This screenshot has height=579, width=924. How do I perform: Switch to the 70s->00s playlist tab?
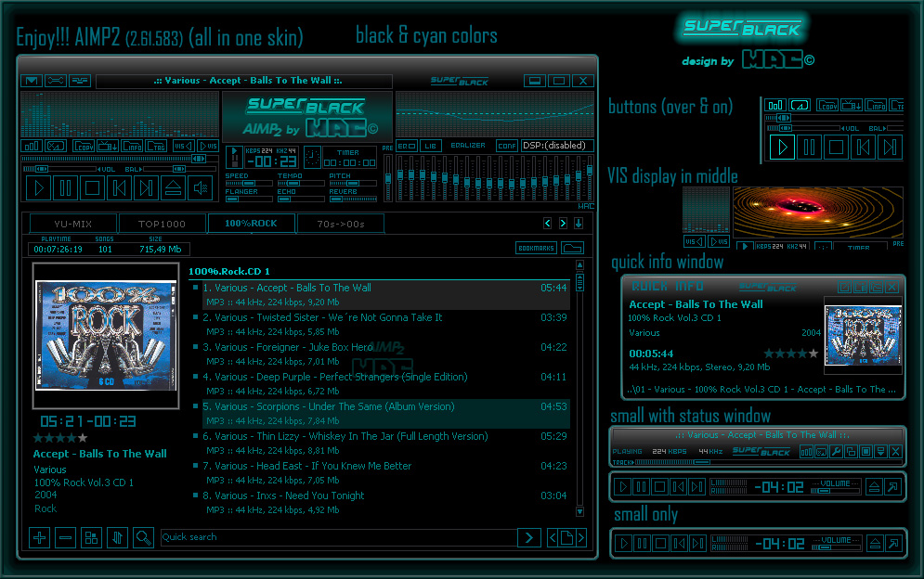(340, 223)
